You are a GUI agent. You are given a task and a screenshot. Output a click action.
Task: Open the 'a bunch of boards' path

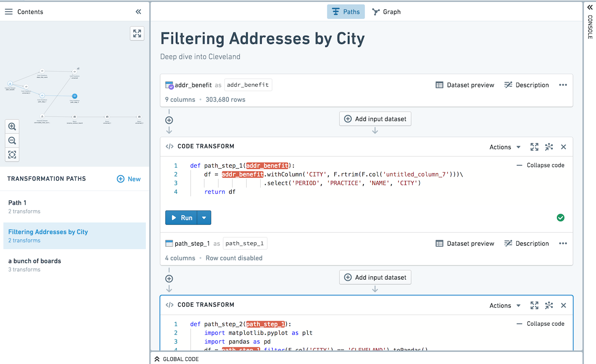75,265
